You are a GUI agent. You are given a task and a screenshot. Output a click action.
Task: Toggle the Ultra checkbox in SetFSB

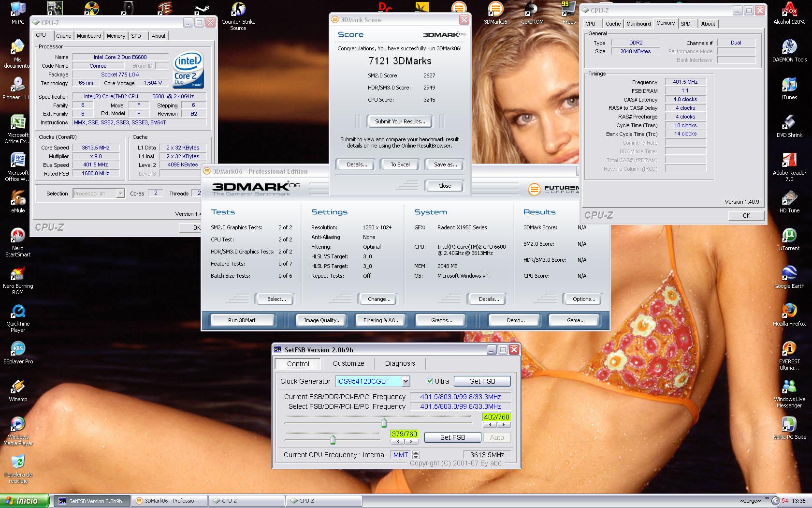[x=430, y=381]
